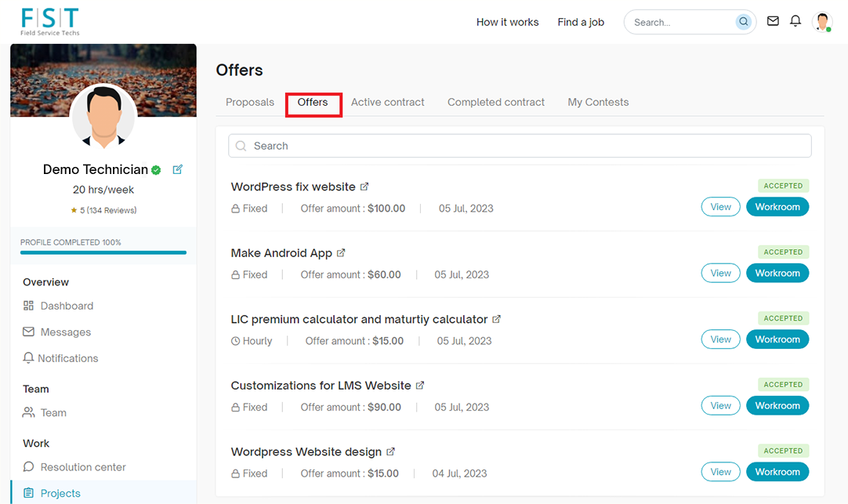The image size is (848, 504).
Task: Go to Find a job page
Action: [581, 22]
